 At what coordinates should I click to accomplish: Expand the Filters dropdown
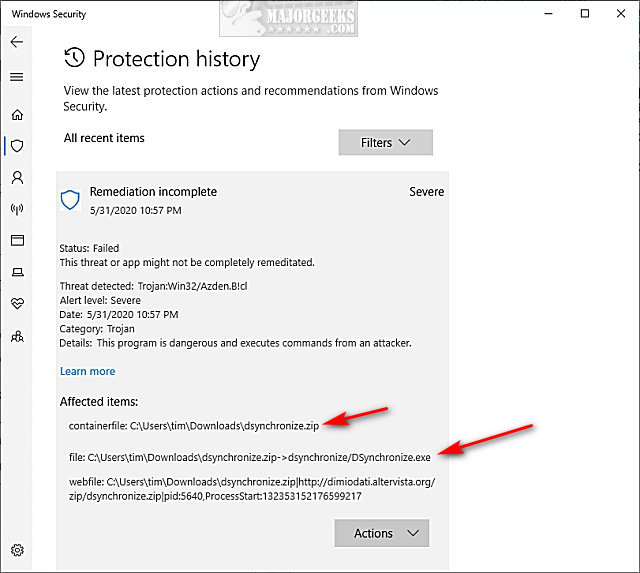[x=385, y=142]
